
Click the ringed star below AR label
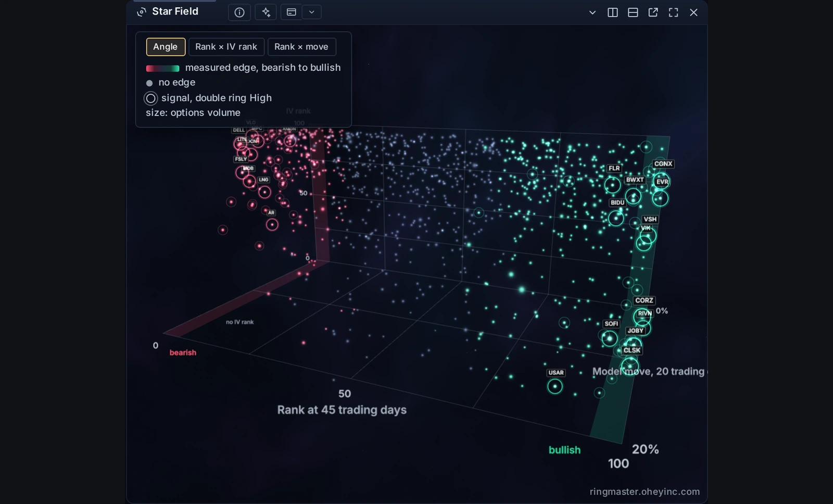point(272,224)
